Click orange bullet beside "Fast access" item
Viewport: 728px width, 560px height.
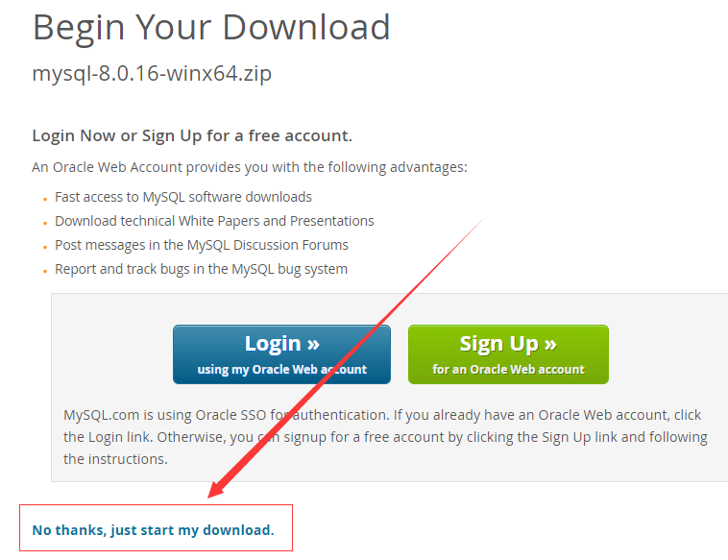tap(45, 199)
